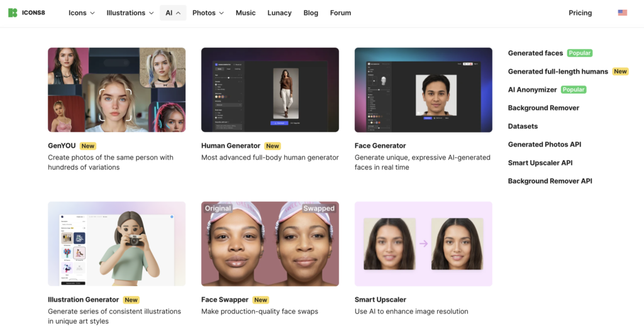Open the Illustration Generator preview thumbnail
The image size is (644, 328).
click(116, 244)
